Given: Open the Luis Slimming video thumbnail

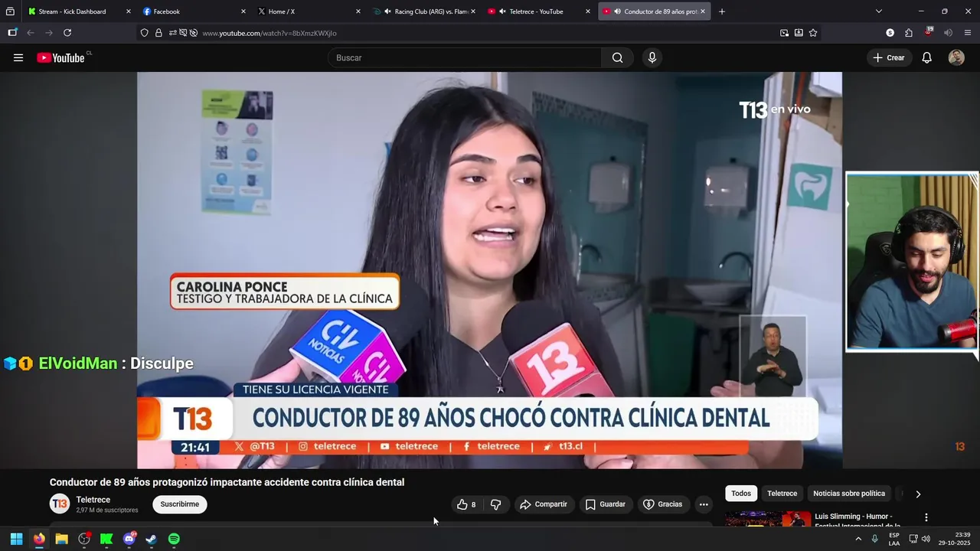Looking at the screenshot, I should (767, 519).
